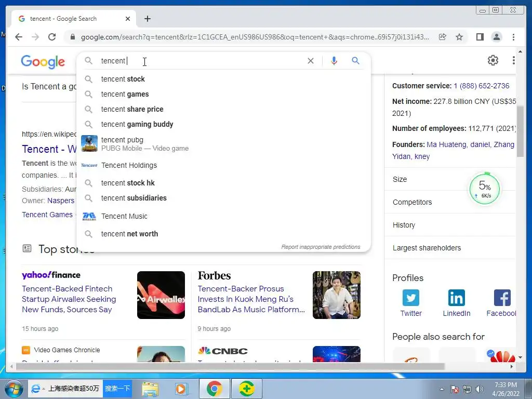Screen dimensions: 532x399
Task: Open the Windows Start button
Action: (x=13, y=389)
